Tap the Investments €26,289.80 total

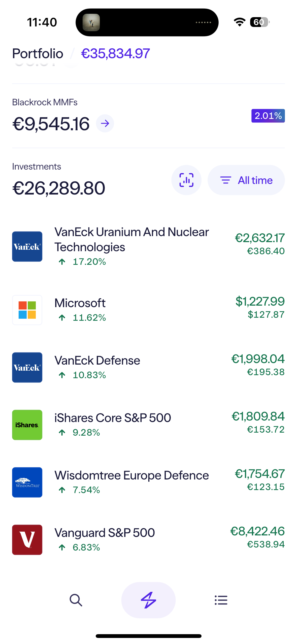point(59,188)
